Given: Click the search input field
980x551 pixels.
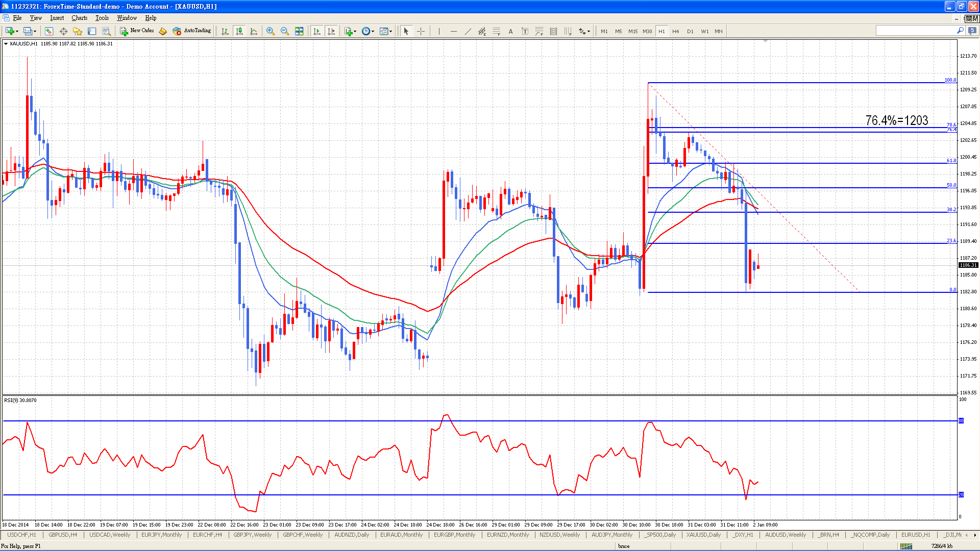Looking at the screenshot, I should click(916, 31).
